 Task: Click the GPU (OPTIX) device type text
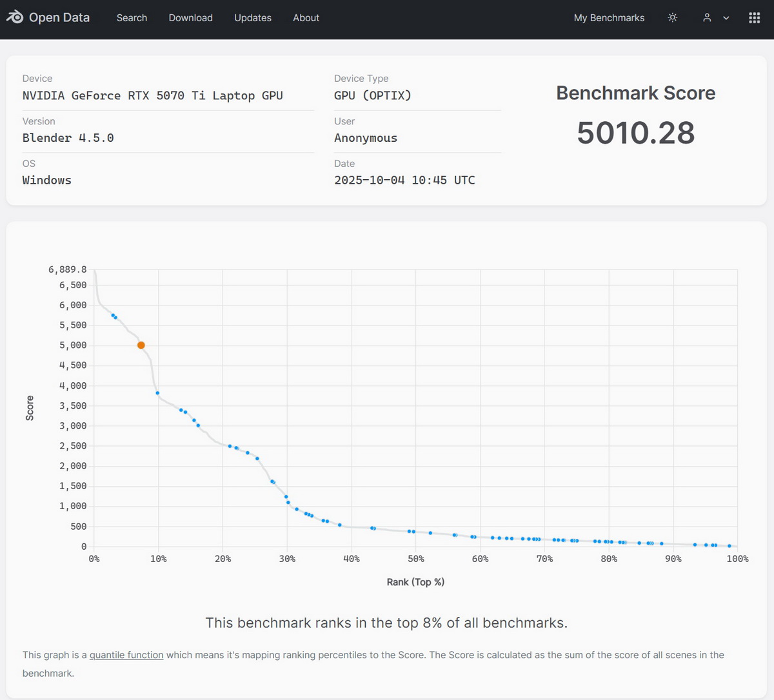coord(372,95)
